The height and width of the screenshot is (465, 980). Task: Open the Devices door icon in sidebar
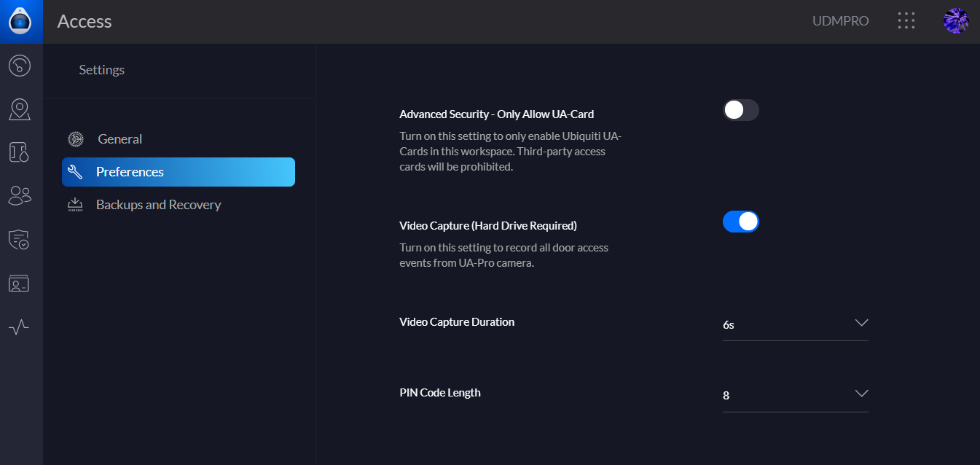click(20, 152)
